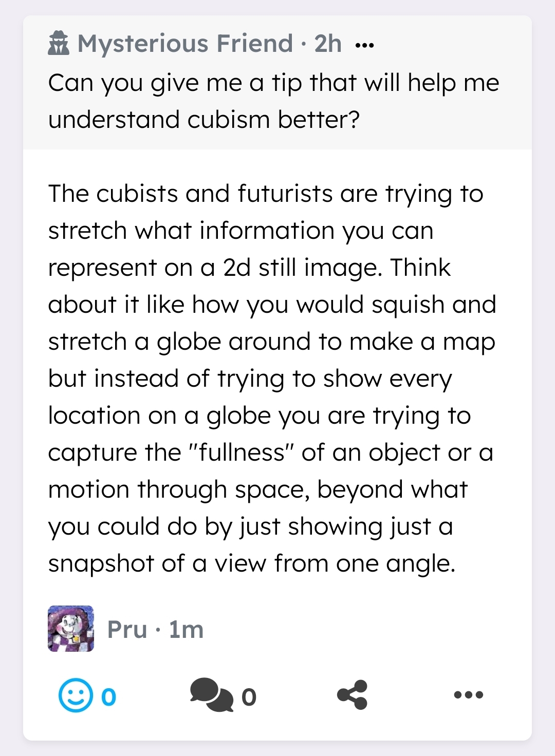Tap the question text about understanding cubism

point(273,101)
